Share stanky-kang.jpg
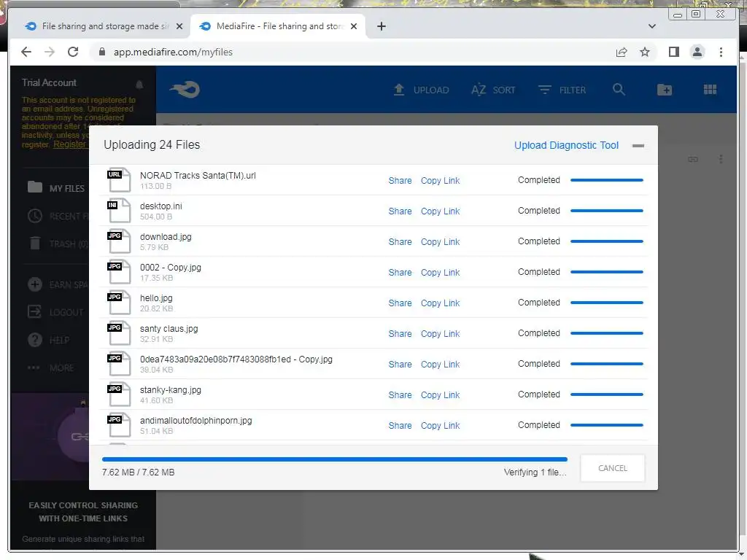The image size is (747, 560). point(400,394)
